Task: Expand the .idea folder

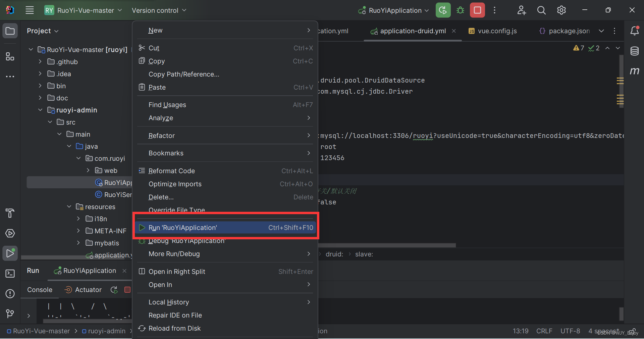Action: coord(40,74)
